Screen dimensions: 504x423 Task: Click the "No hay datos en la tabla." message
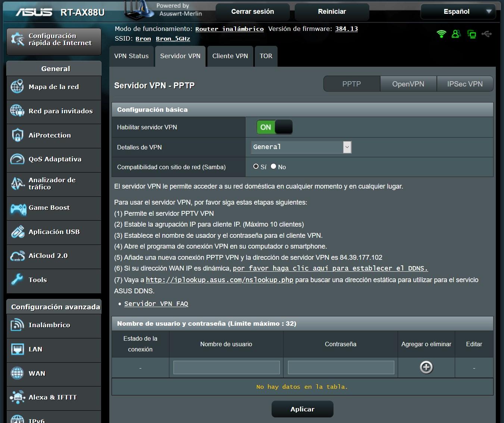pyautogui.click(x=302, y=387)
